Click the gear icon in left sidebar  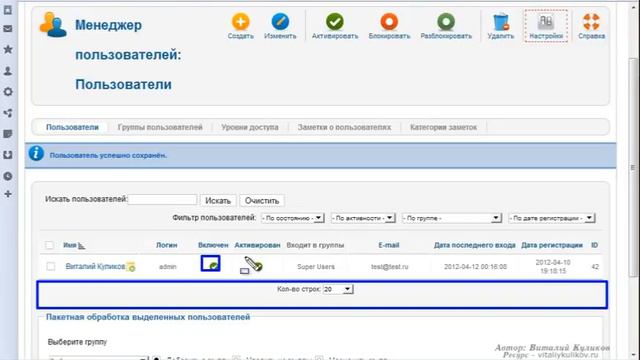coord(8,92)
